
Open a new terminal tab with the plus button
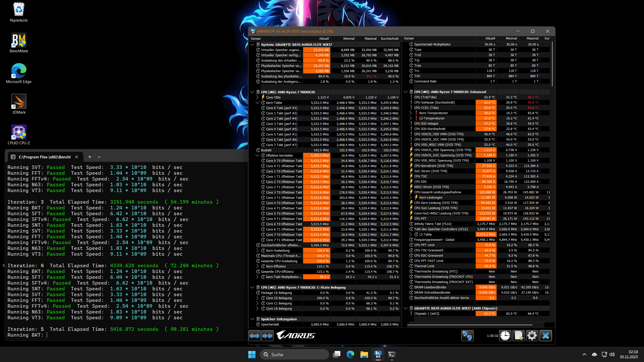[89, 157]
